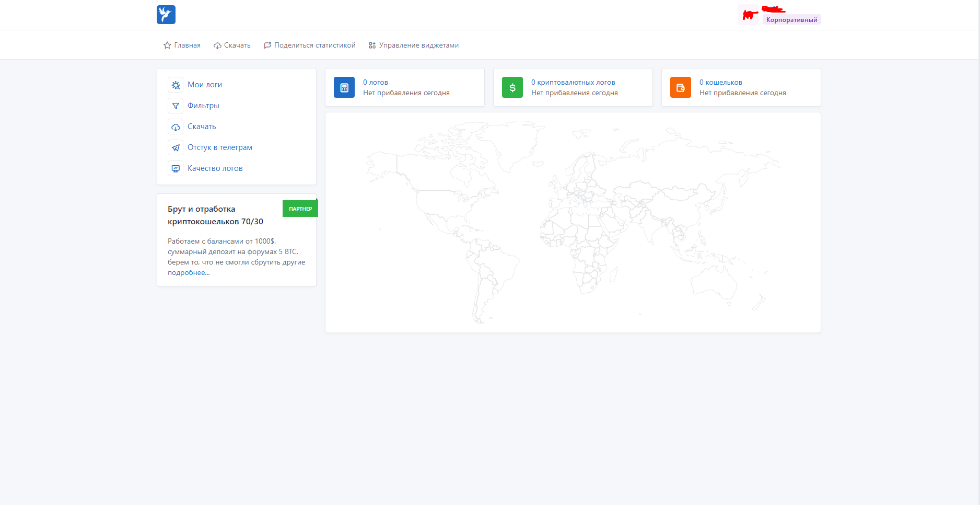This screenshot has width=980, height=505.
Task: Open Скачать in the top navigation bar
Action: point(232,45)
